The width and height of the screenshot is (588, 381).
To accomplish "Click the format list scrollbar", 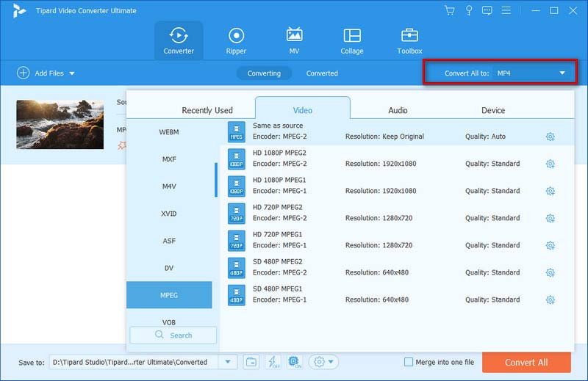I will (x=216, y=180).
